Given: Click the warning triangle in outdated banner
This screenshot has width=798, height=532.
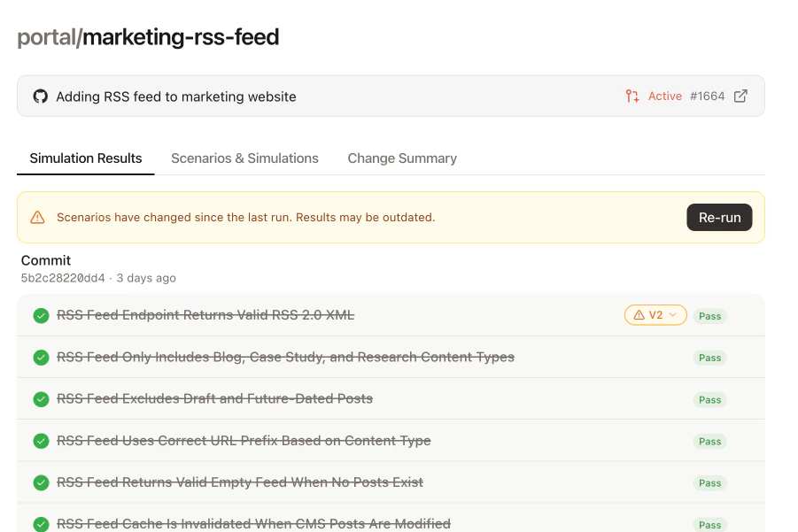Looking at the screenshot, I should click(37, 217).
